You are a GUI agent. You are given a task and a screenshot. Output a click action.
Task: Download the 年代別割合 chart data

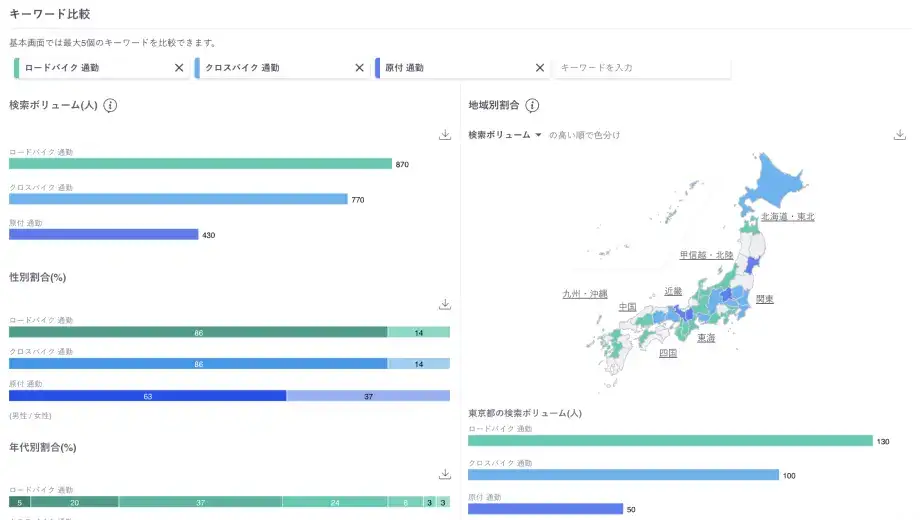click(445, 474)
